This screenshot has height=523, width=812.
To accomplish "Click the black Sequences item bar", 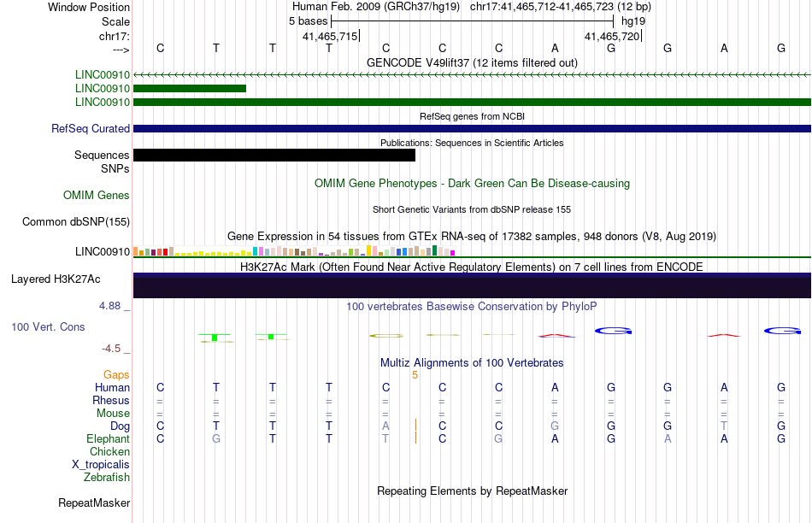I will (274, 155).
